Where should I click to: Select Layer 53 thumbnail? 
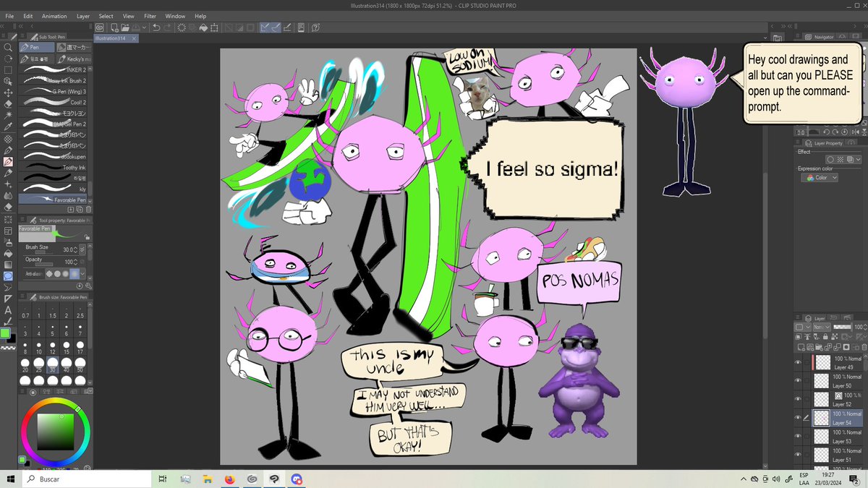(x=821, y=436)
